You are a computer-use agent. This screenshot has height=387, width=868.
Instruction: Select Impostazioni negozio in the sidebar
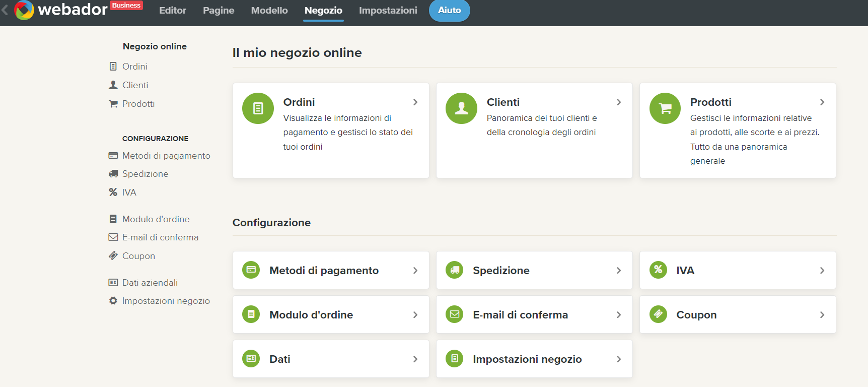tap(166, 301)
